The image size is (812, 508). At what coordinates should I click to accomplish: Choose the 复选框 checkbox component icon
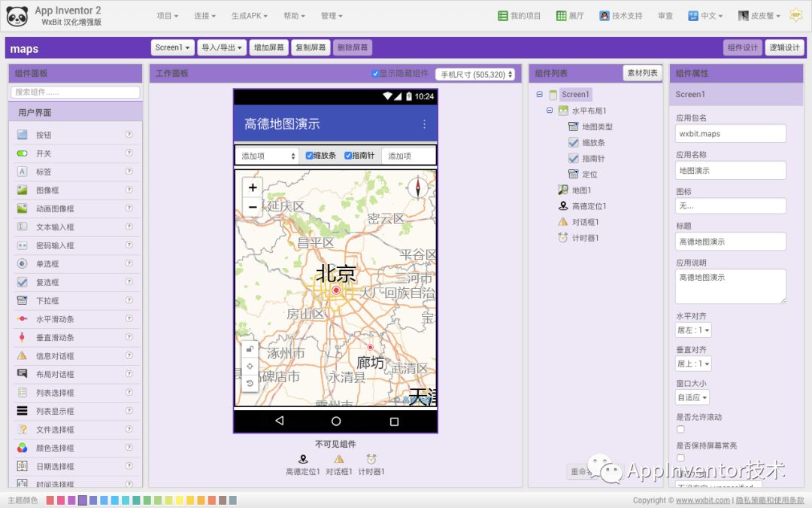23,282
